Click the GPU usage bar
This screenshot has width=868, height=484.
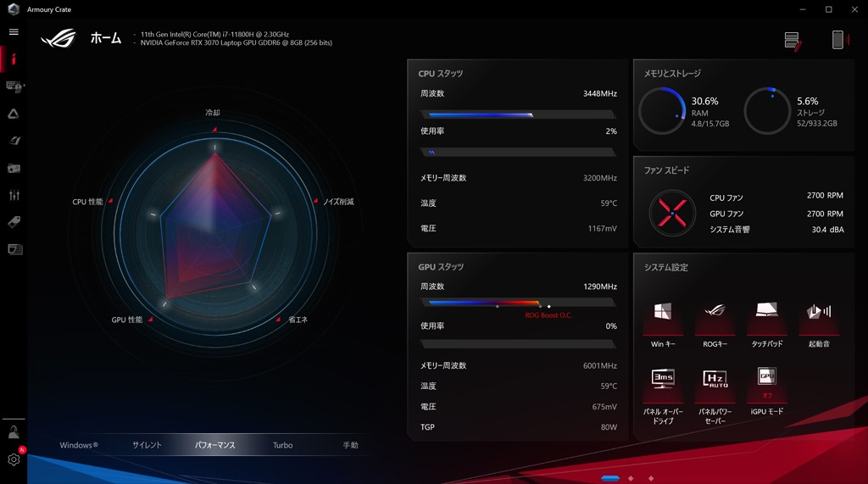pyautogui.click(x=518, y=344)
